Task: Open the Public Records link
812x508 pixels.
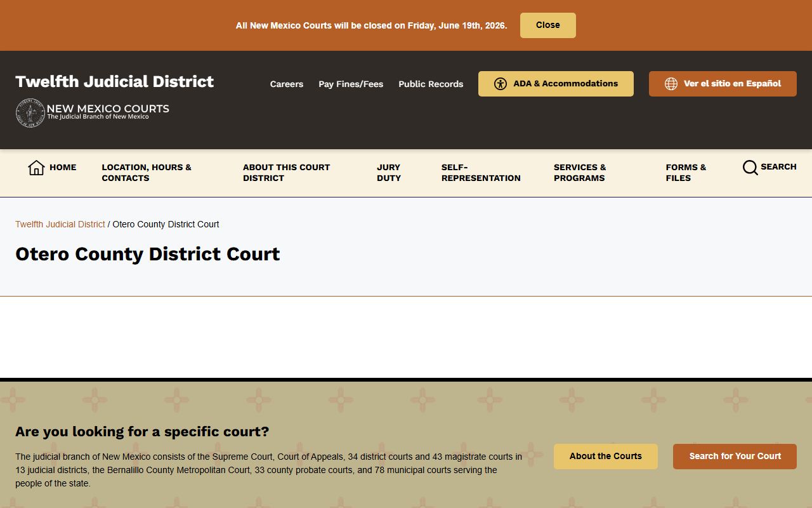Action: (431, 84)
